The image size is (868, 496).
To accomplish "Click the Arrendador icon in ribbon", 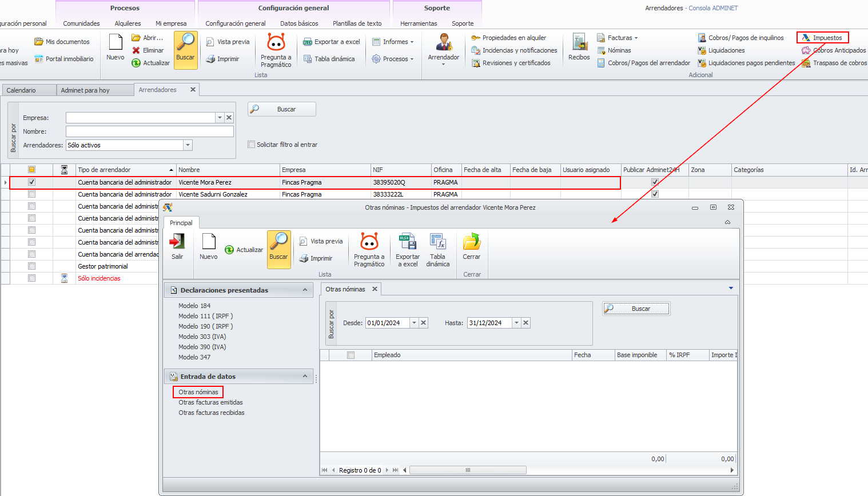I will tap(444, 42).
